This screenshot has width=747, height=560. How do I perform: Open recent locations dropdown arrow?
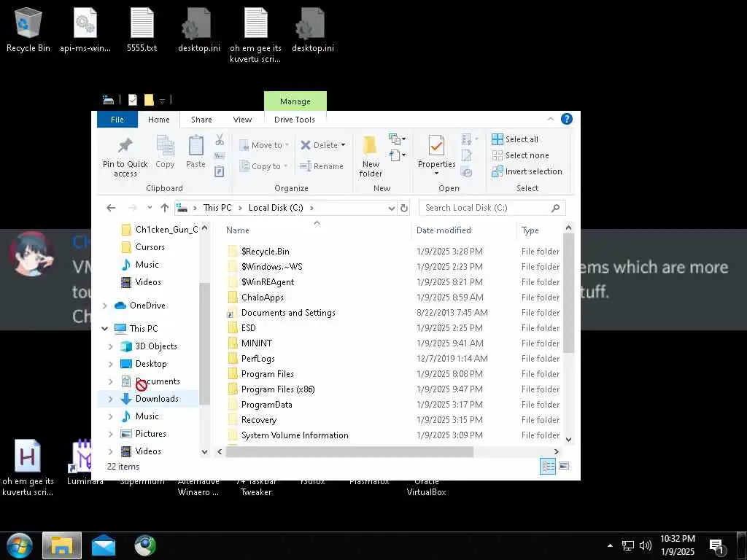(150, 208)
